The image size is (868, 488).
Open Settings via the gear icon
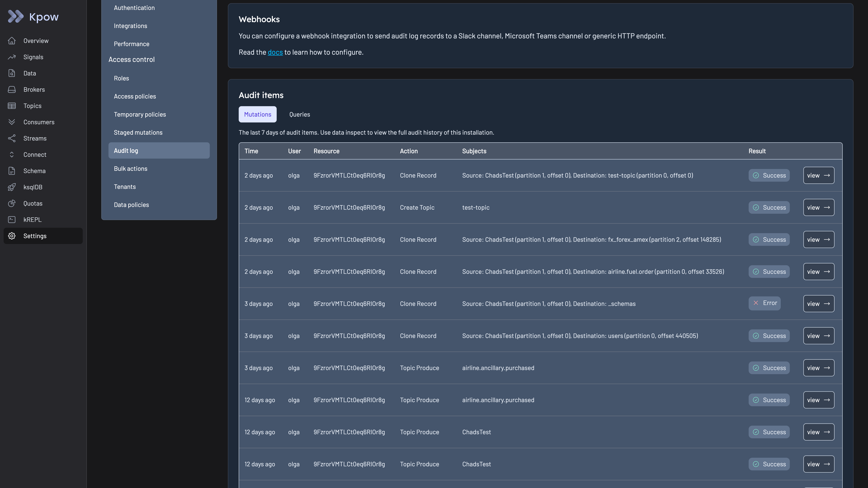pos(12,236)
